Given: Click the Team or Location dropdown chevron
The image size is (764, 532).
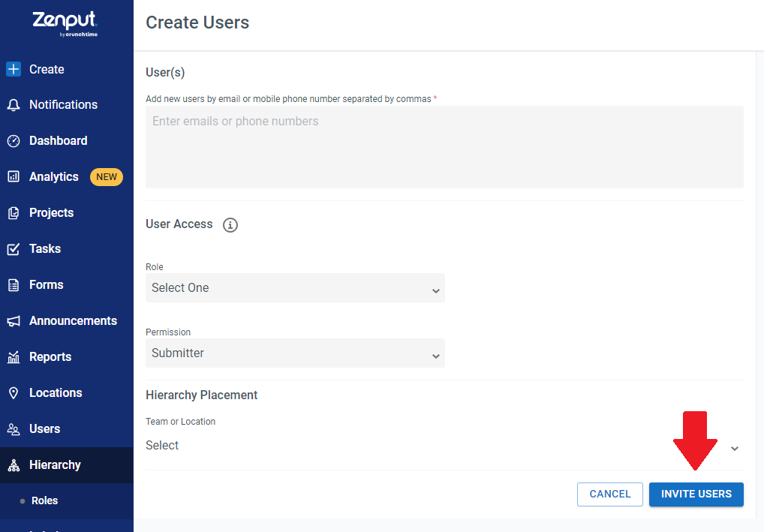Looking at the screenshot, I should point(735,449).
